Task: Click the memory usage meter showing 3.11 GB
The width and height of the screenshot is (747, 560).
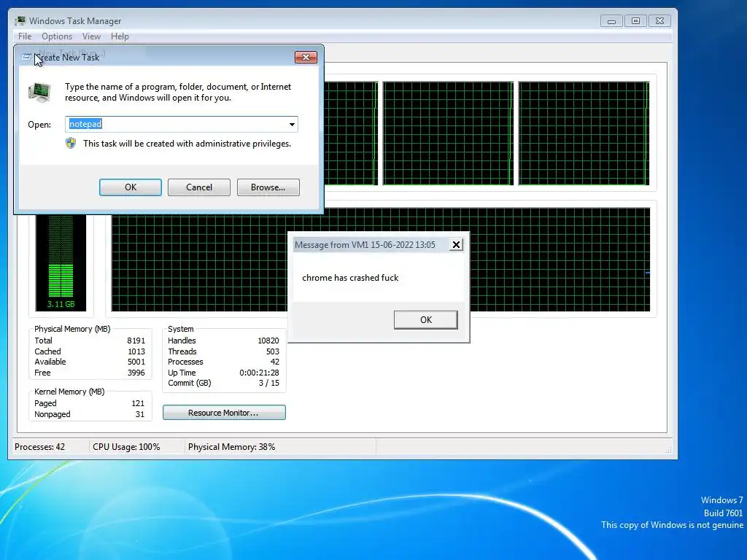Action: coord(61,262)
